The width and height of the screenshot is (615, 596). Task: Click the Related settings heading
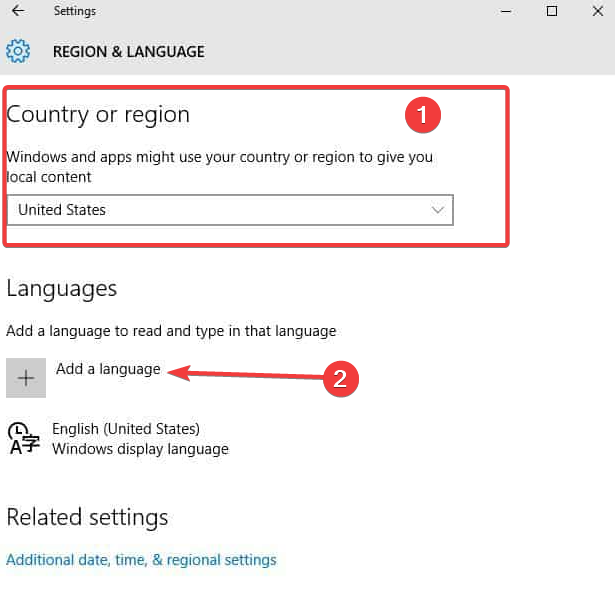[x=87, y=517]
